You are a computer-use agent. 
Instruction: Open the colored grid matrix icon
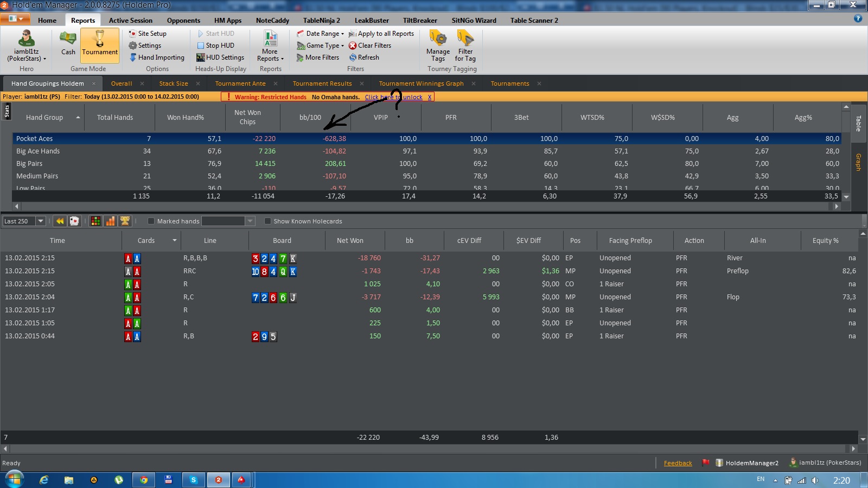tap(95, 221)
